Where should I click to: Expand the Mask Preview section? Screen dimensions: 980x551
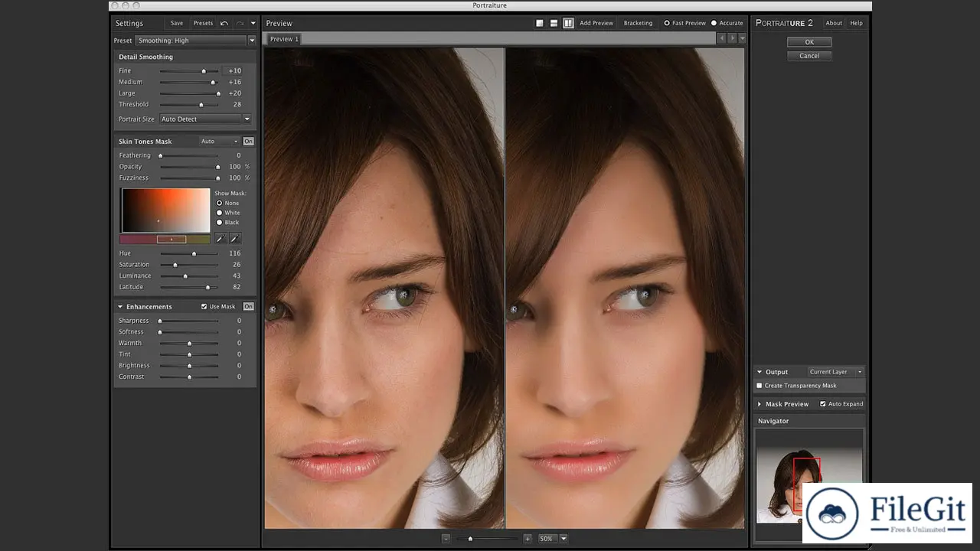pos(759,404)
